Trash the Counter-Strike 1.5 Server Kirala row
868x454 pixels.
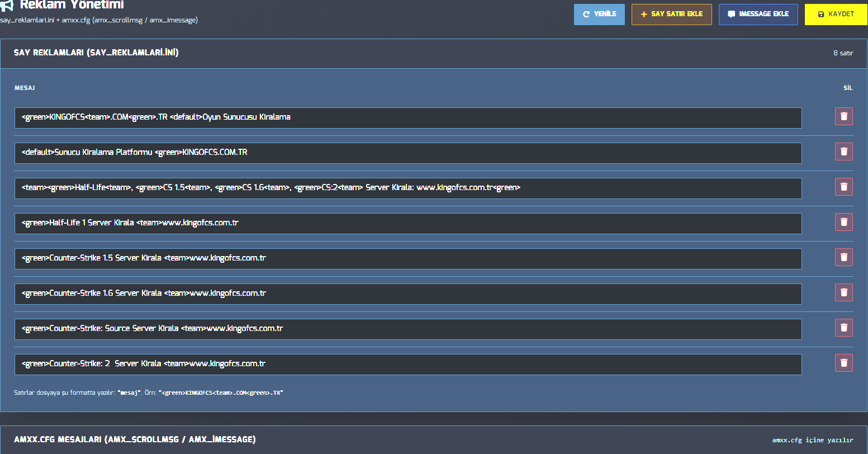coord(844,257)
